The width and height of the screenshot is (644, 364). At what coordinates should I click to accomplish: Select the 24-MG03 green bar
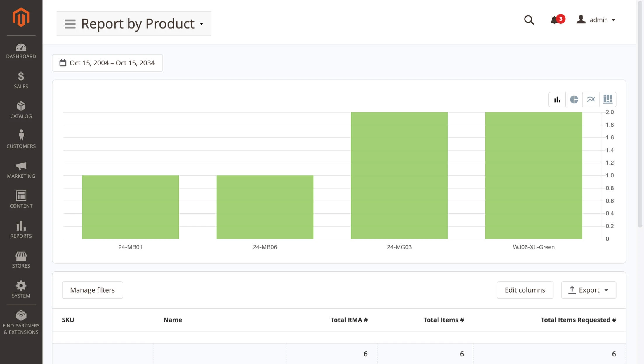[x=399, y=175]
